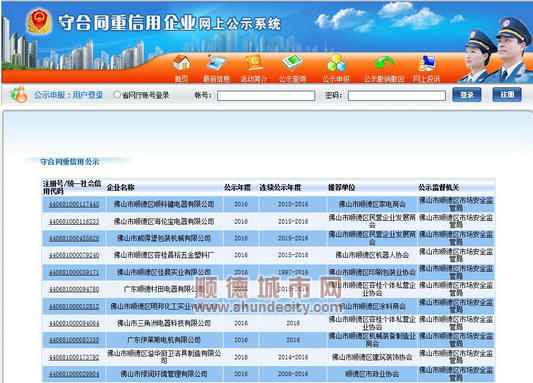
Task: Click the user login figure icon
Action: pyautogui.click(x=19, y=95)
